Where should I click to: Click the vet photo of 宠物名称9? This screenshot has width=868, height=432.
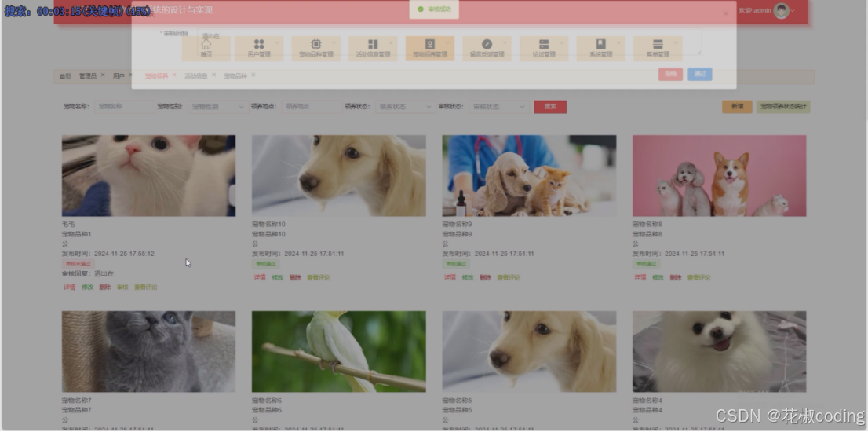pos(529,176)
